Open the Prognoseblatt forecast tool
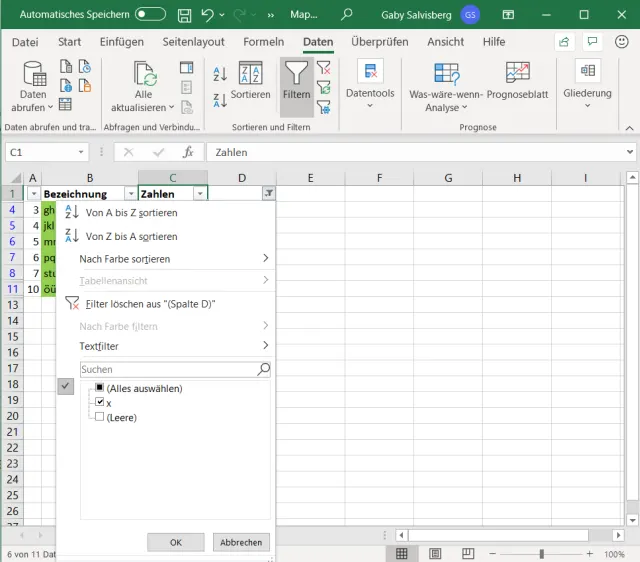 tap(517, 74)
